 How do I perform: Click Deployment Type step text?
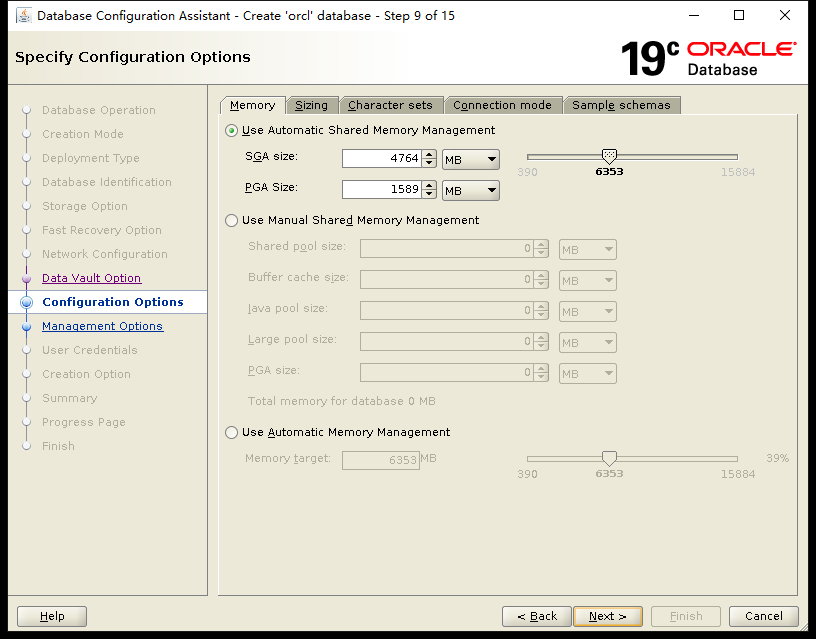91,158
